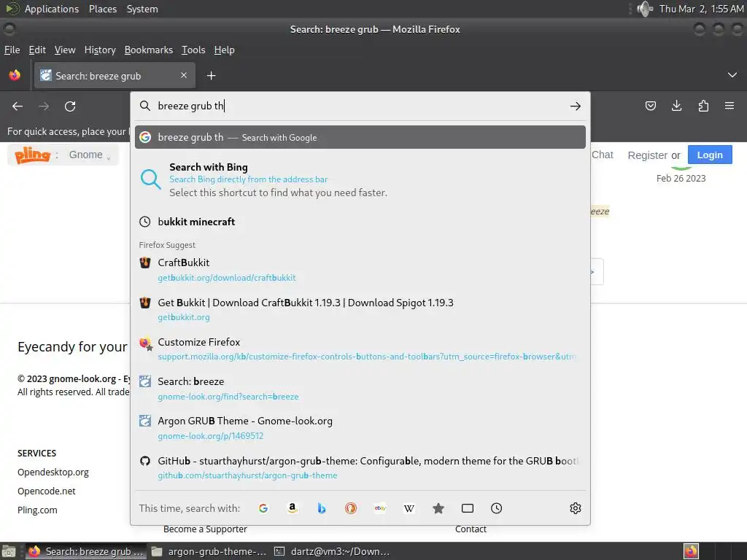
Task: Open search settings gear in urlbar dropdown
Action: pyautogui.click(x=575, y=508)
